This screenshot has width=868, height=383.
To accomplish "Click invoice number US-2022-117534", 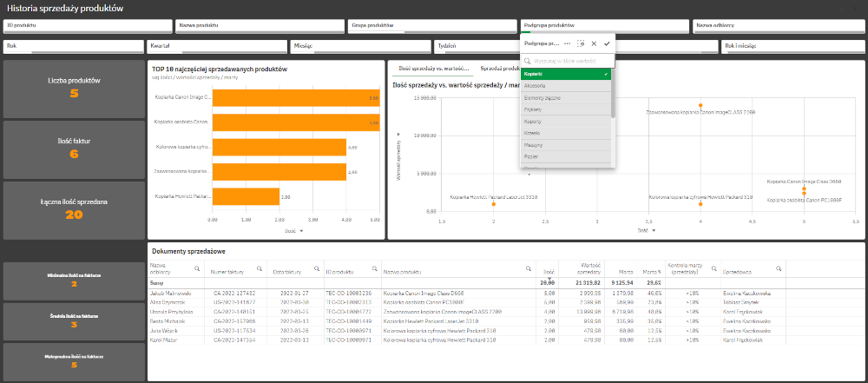I will [x=234, y=330].
